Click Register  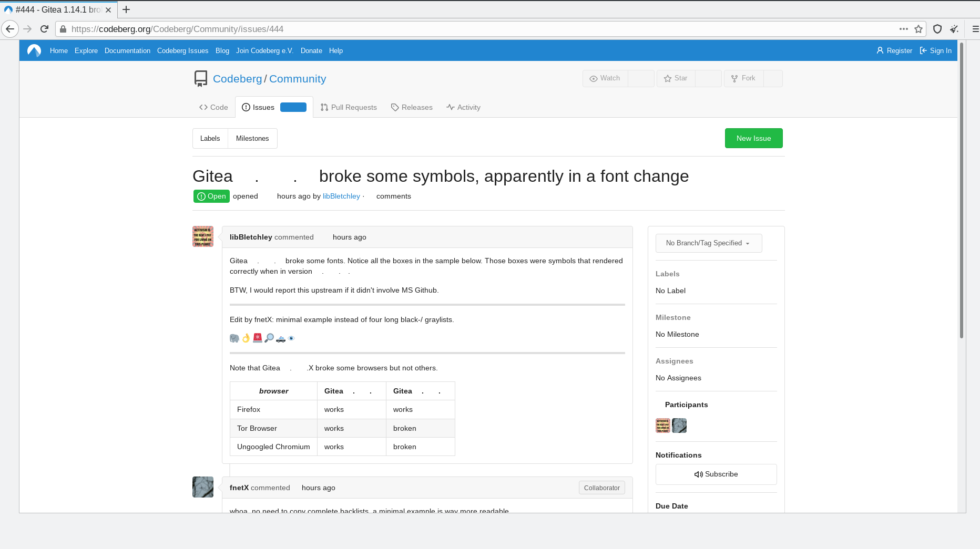click(894, 51)
